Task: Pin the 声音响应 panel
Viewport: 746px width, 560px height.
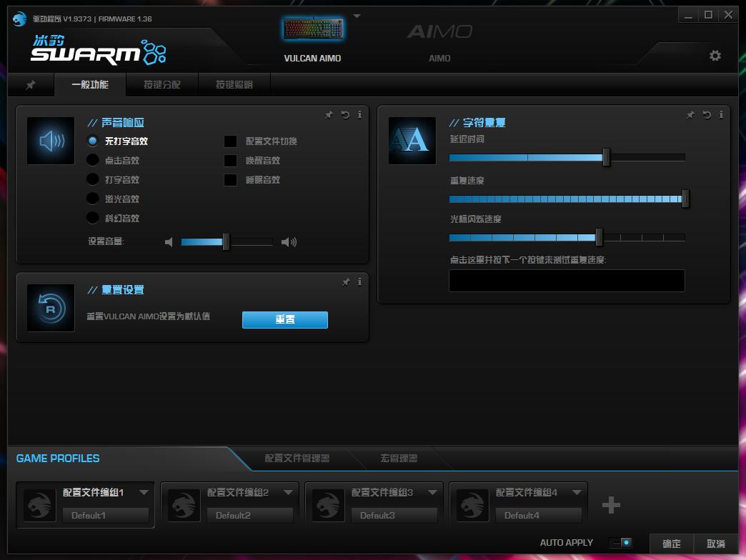Action: coord(329,114)
